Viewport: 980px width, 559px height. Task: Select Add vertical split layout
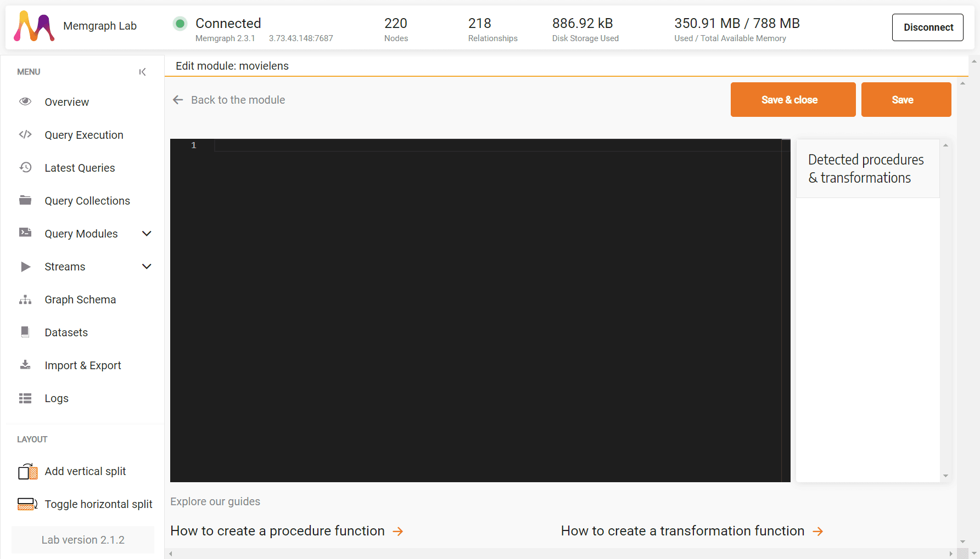(x=85, y=471)
